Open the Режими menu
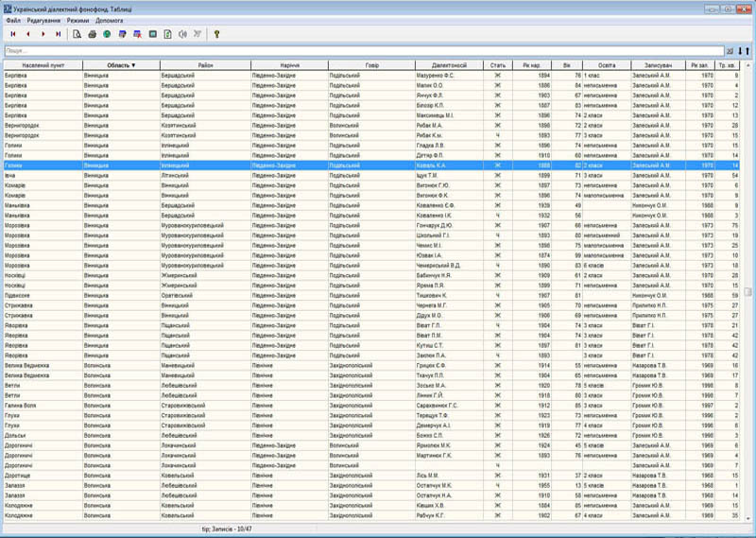 click(78, 21)
